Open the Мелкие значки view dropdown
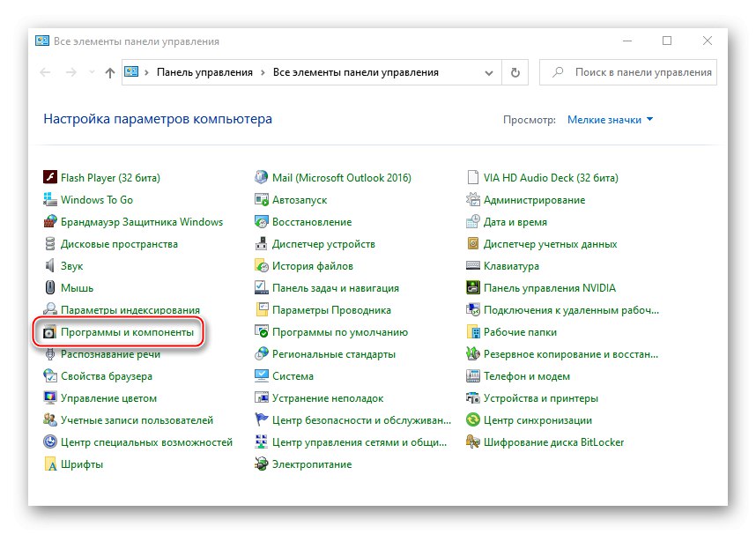The image size is (756, 534). point(610,120)
